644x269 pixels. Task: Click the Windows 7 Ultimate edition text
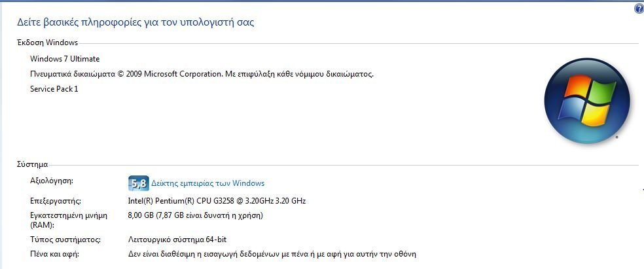click(65, 59)
